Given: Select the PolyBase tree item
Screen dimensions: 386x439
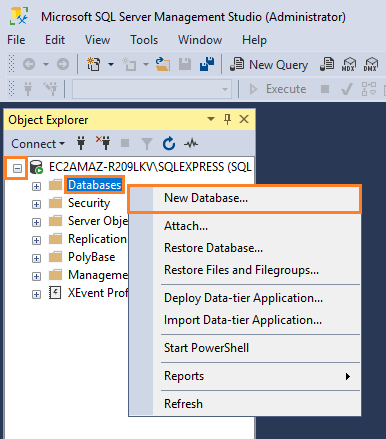Looking at the screenshot, I should click(92, 257).
